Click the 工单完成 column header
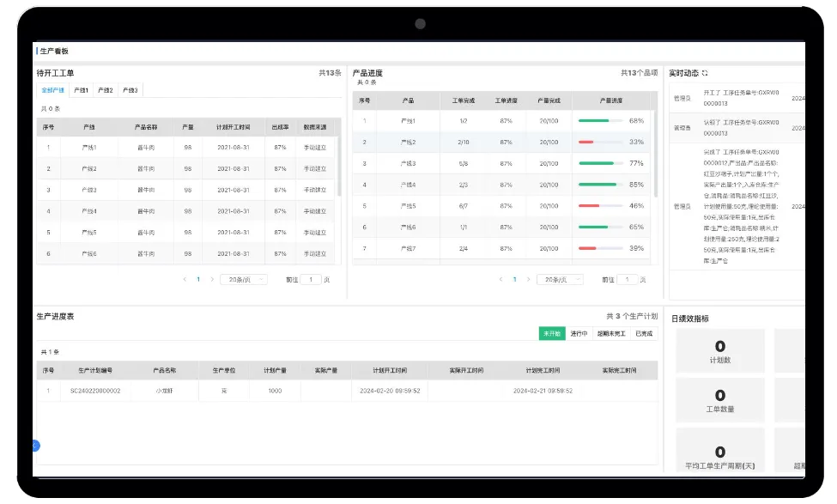 coord(464,100)
